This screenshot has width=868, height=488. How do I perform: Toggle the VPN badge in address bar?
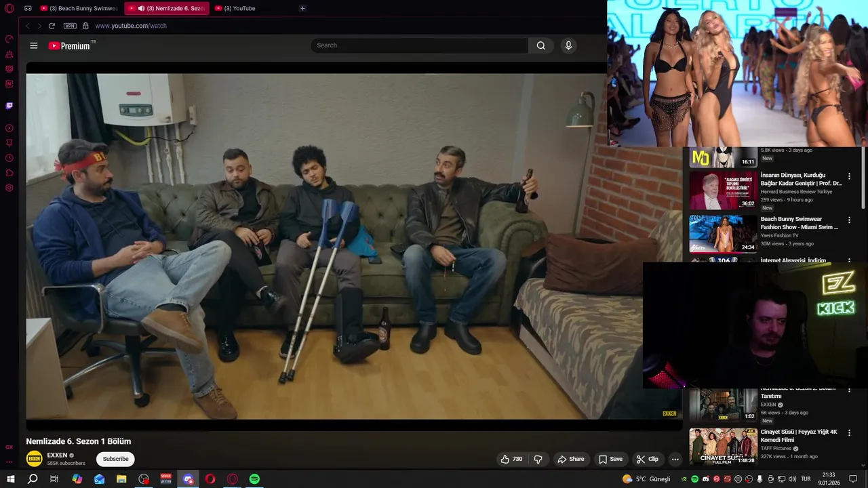coord(70,26)
